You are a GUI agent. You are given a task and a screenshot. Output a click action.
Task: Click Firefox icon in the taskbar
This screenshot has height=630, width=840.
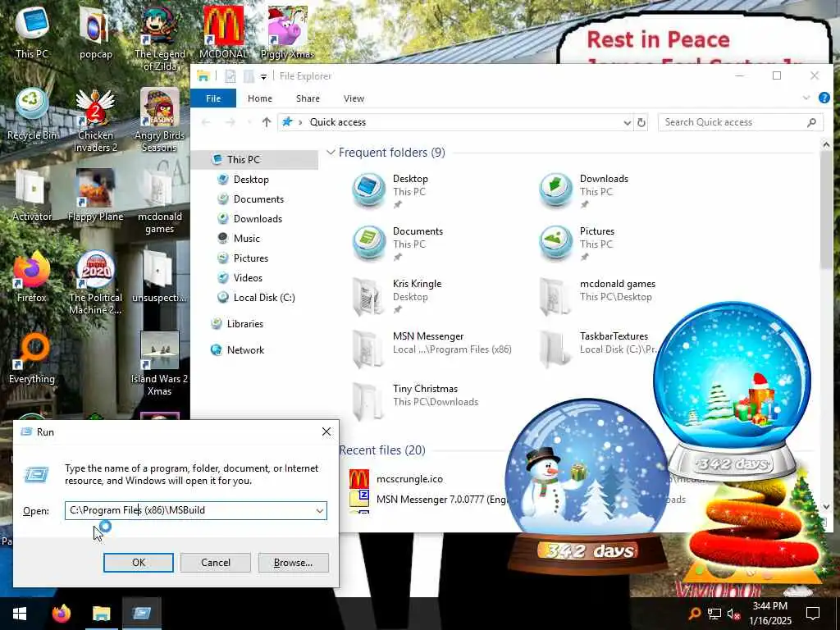click(61, 614)
